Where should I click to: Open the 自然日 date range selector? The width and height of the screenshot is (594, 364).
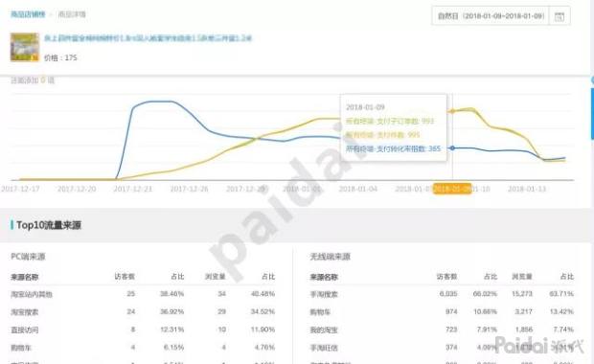(x=491, y=16)
